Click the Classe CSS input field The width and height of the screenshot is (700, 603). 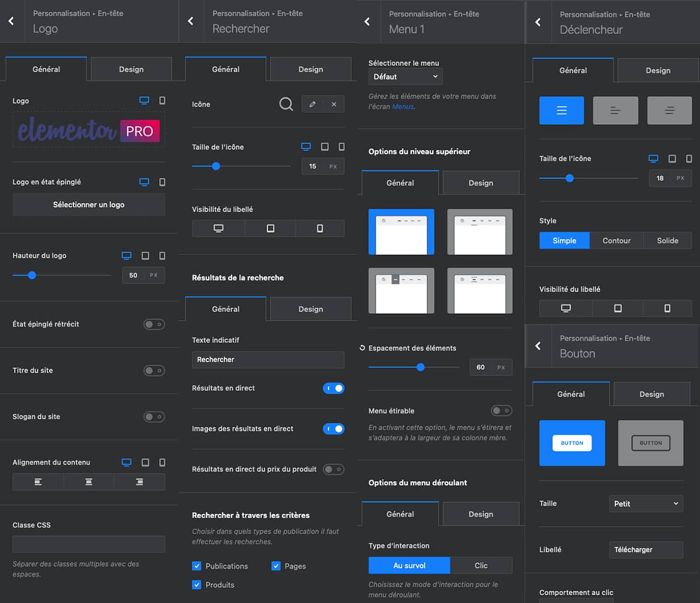coord(89,544)
